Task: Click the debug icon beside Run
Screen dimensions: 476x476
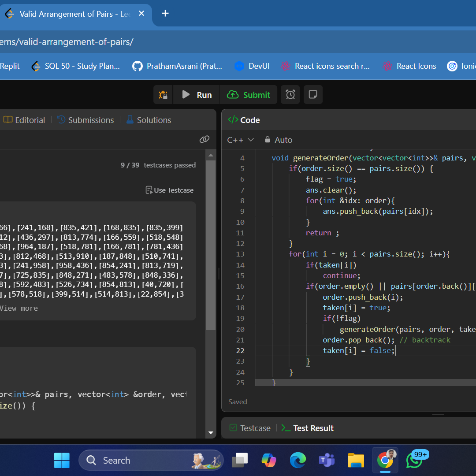Action: pyautogui.click(x=163, y=95)
